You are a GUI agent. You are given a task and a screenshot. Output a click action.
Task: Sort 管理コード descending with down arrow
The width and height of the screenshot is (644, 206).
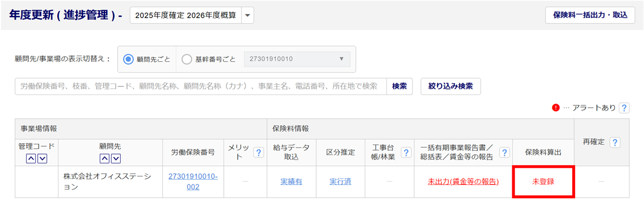coord(42,159)
